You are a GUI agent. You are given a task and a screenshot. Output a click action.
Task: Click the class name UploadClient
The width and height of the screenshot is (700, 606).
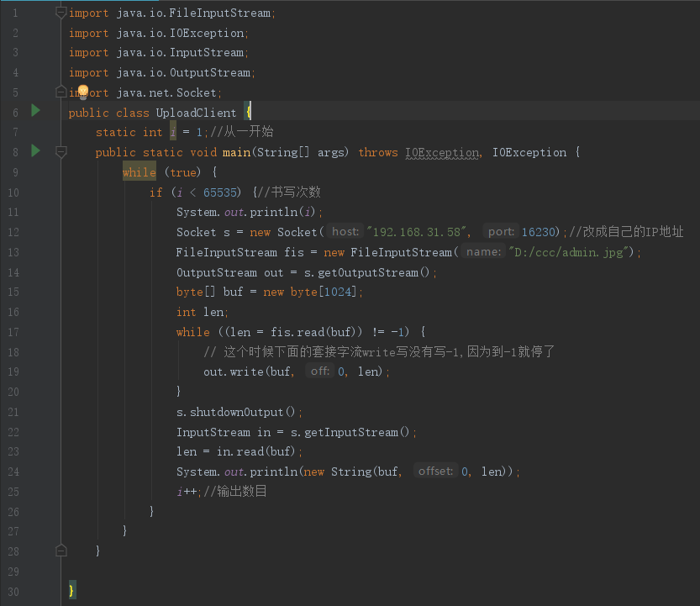point(196,113)
